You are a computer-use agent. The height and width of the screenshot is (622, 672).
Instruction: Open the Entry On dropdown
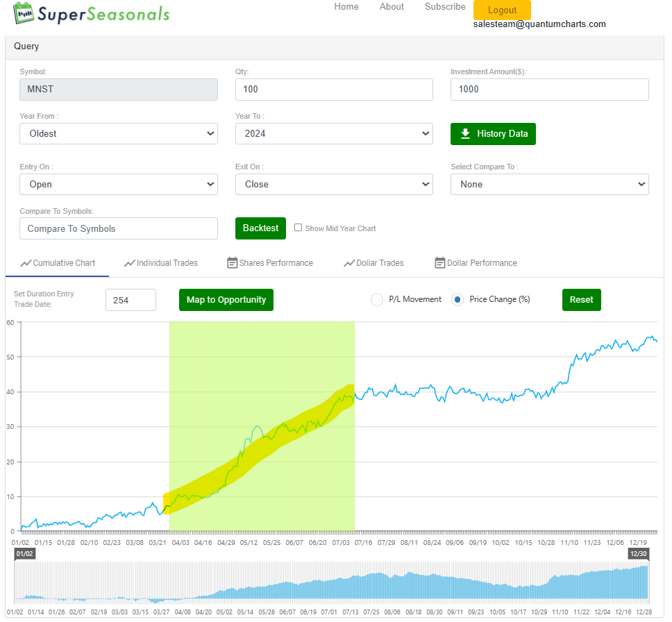[x=119, y=185]
